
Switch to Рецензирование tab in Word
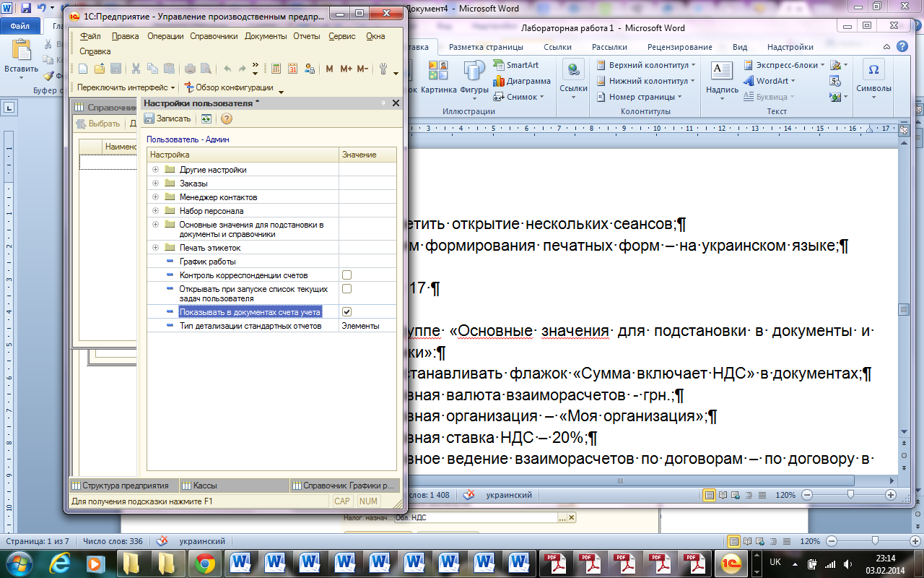coord(679,47)
